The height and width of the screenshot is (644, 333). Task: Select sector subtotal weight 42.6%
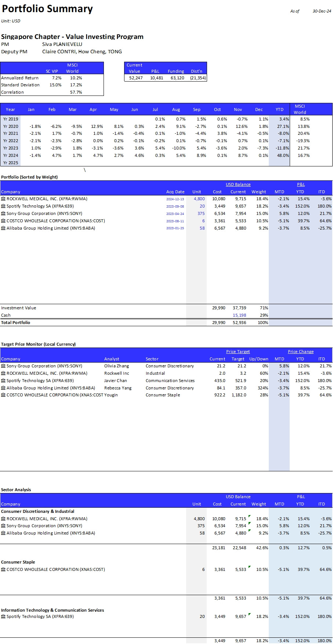[x=262, y=548]
